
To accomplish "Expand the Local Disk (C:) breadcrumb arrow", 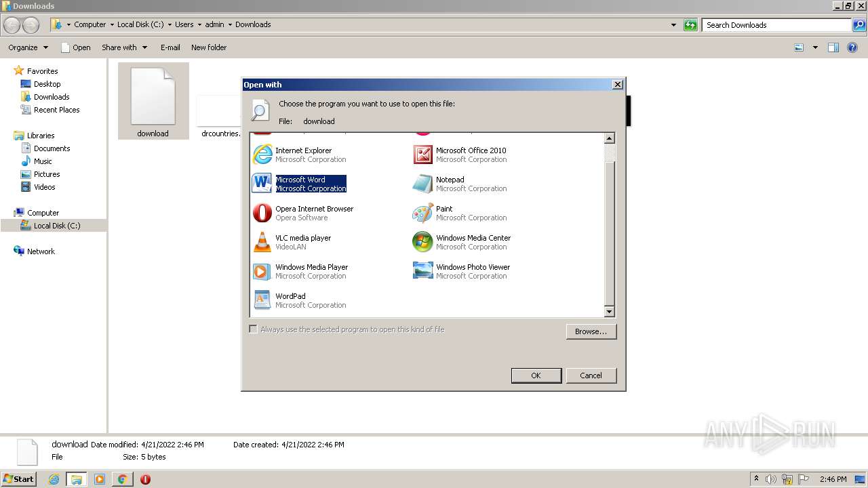I will (170, 24).
